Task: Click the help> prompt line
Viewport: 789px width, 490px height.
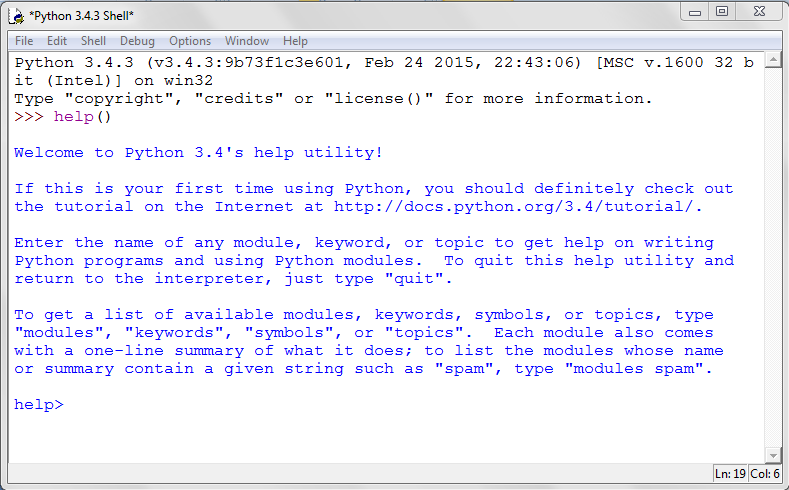Action: click(39, 404)
